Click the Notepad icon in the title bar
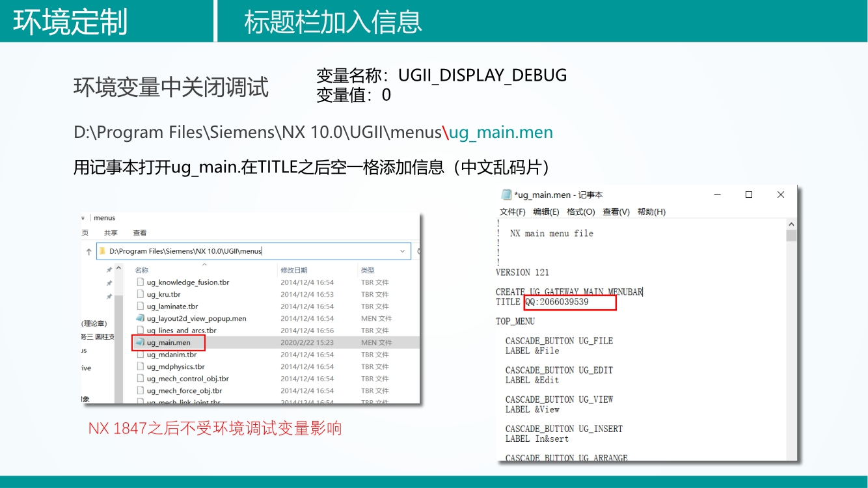The image size is (868, 488). coord(506,195)
